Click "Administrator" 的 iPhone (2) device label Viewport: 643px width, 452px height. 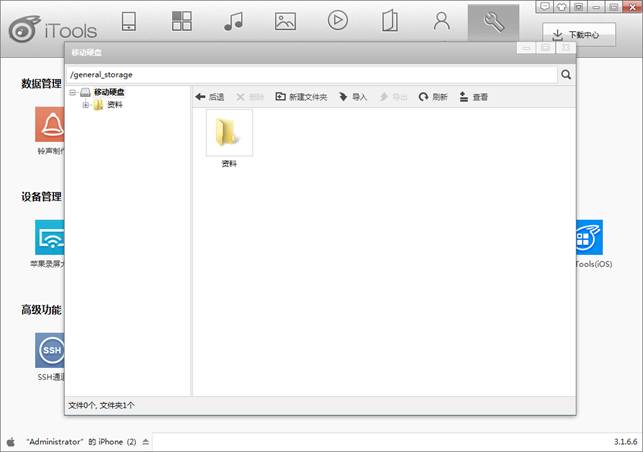81,442
